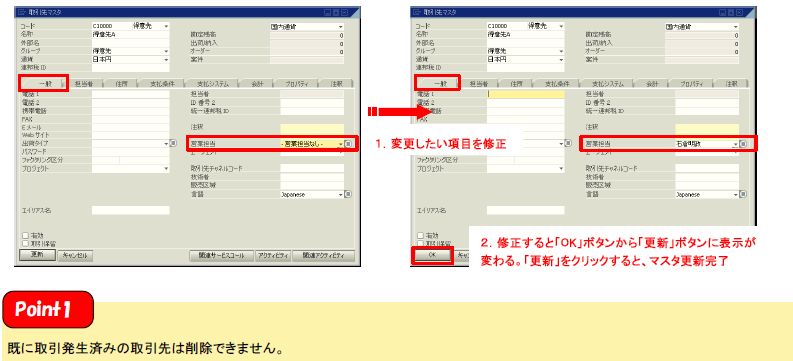
Task: Open 言語 Japanese dropdown in window with OK button
Action: pyautogui.click(x=735, y=194)
